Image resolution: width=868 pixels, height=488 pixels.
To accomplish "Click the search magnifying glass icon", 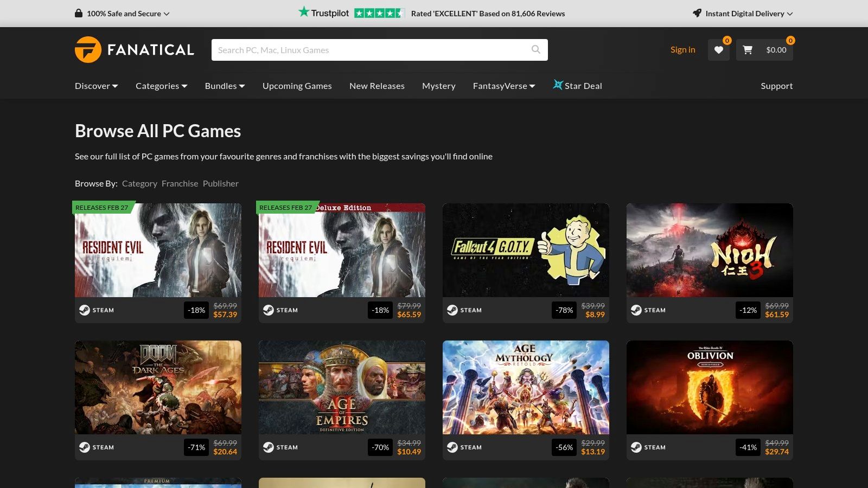I will click(x=535, y=49).
